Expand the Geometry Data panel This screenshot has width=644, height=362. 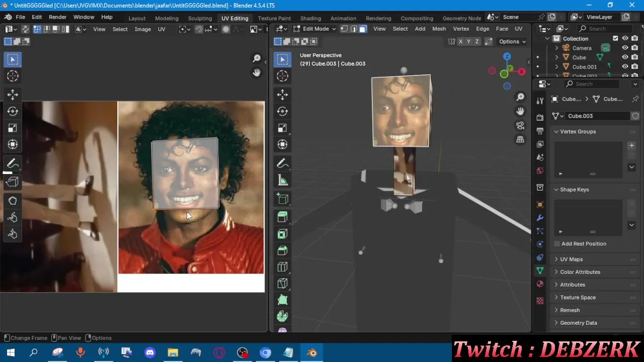click(578, 323)
